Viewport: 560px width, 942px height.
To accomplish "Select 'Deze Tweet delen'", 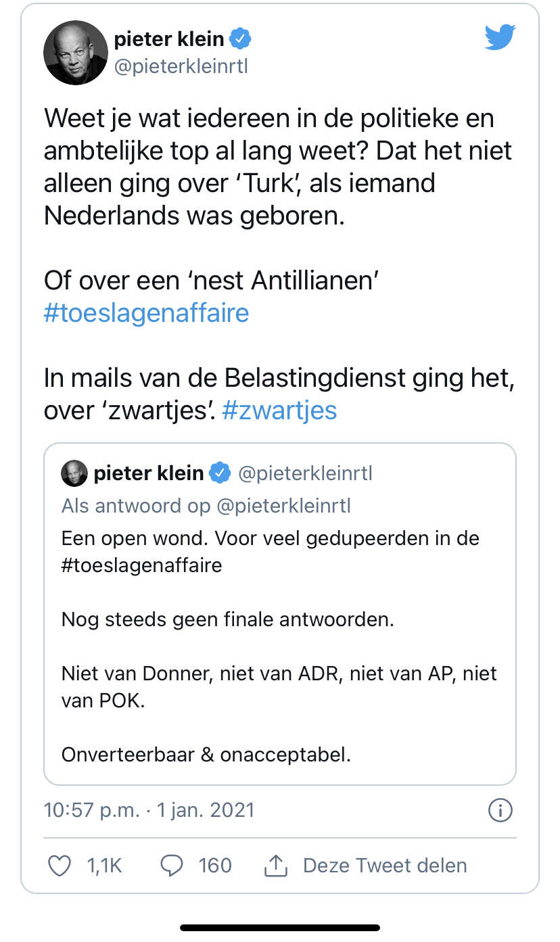I will [385, 866].
